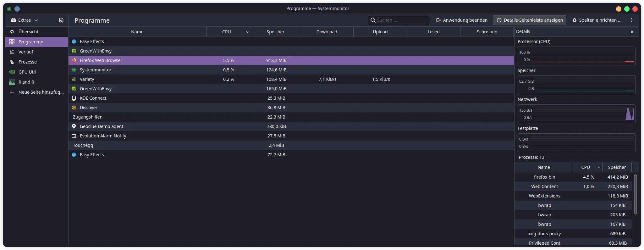Switch to the R and R page

coord(37,82)
